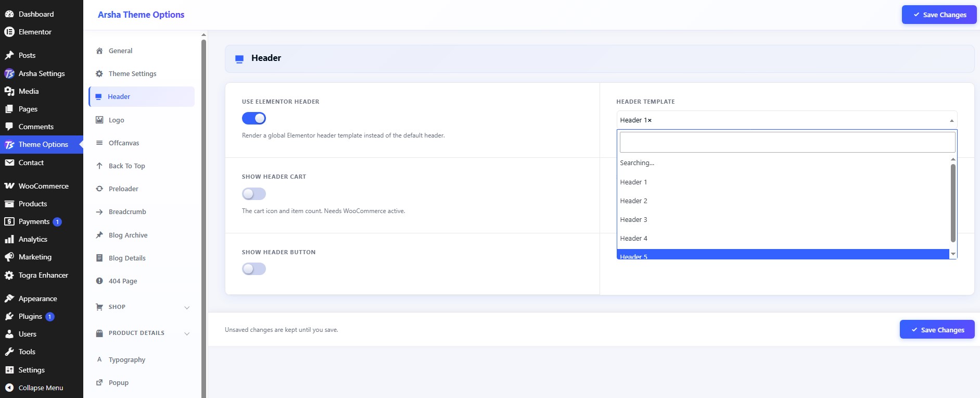980x398 pixels.
Task: Switch to the Blog Archive tab
Action: pyautogui.click(x=142, y=235)
